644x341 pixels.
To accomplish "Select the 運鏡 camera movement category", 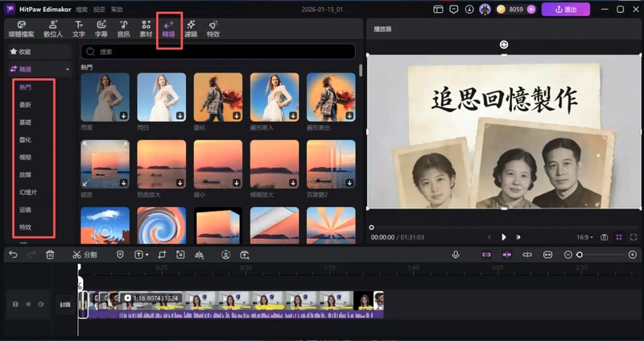I will 25,210.
